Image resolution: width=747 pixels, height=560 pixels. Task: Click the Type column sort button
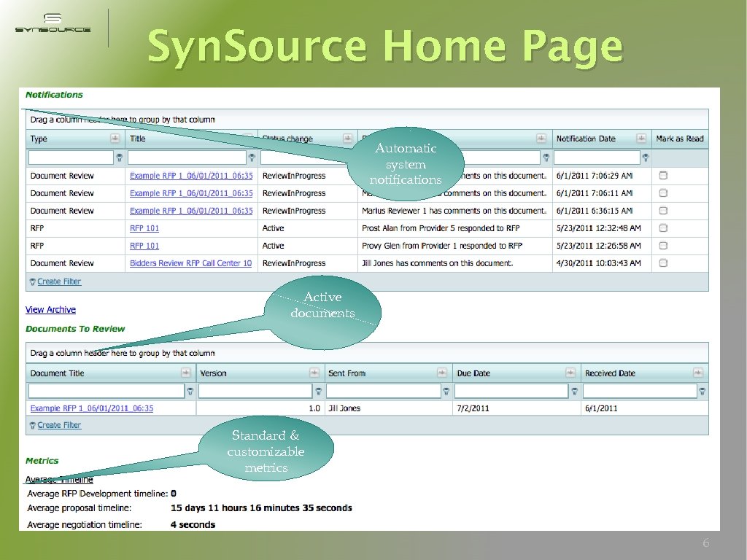[x=115, y=138]
